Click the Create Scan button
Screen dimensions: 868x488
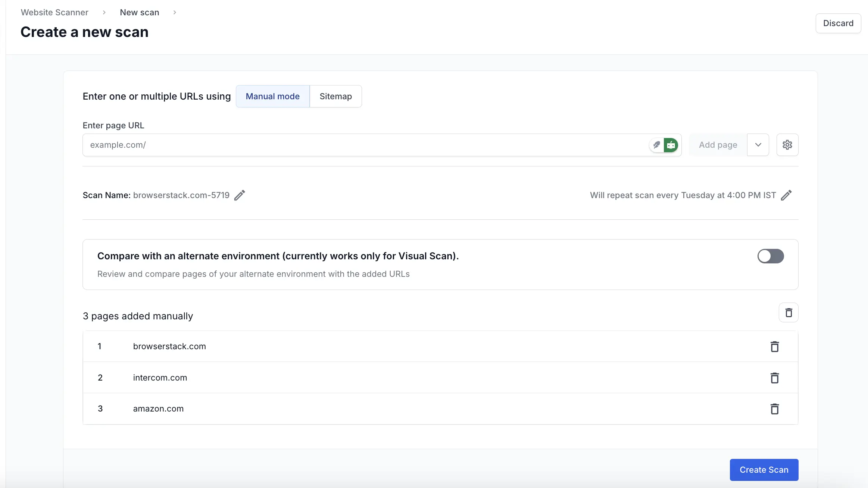(764, 470)
